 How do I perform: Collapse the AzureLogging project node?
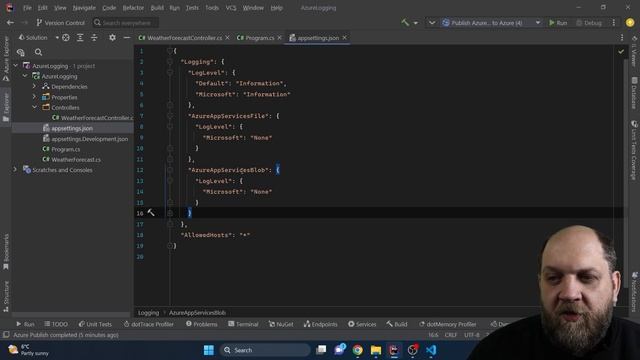coord(25,76)
